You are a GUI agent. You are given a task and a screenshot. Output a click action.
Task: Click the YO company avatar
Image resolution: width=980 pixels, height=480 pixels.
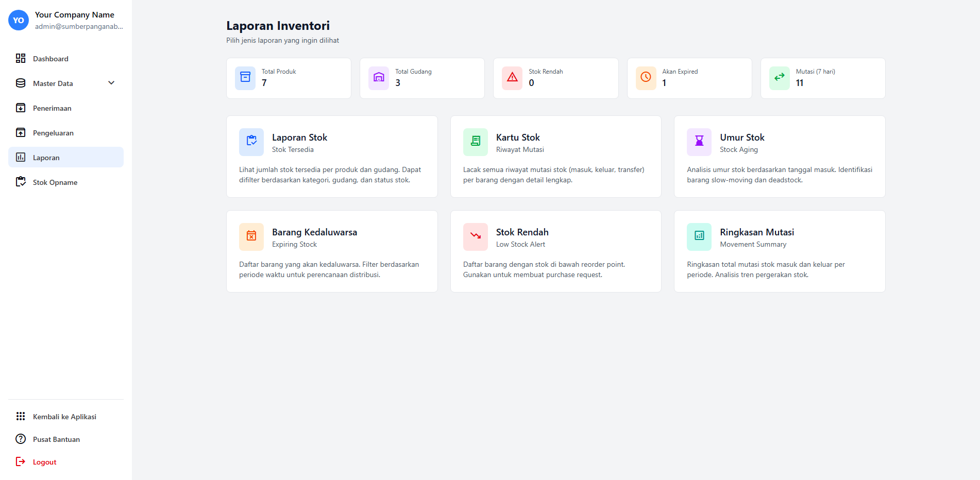click(x=19, y=20)
